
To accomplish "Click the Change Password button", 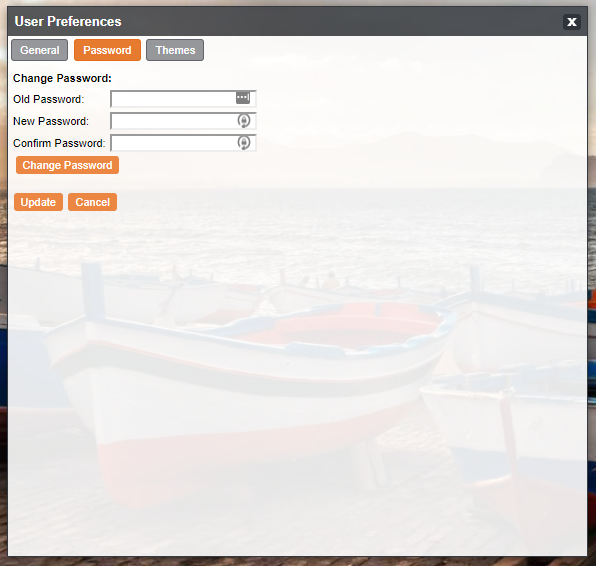I will [x=67, y=165].
